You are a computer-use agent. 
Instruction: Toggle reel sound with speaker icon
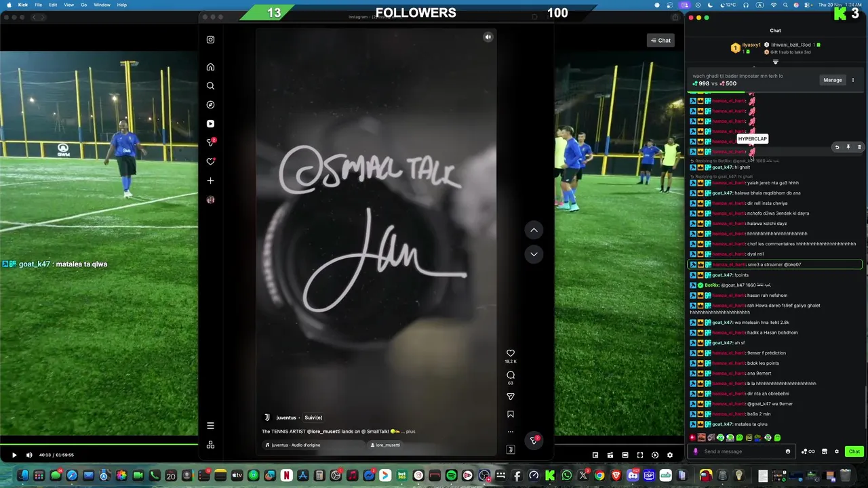click(x=488, y=37)
